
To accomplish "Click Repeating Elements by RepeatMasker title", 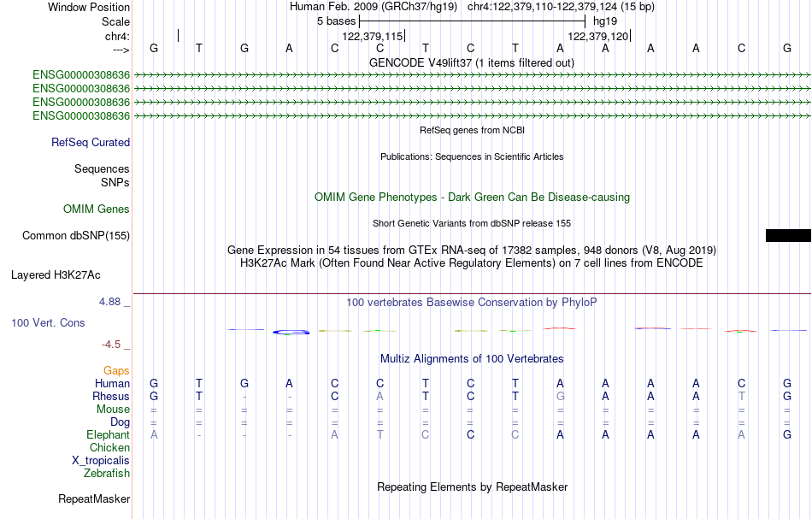I will click(473, 487).
